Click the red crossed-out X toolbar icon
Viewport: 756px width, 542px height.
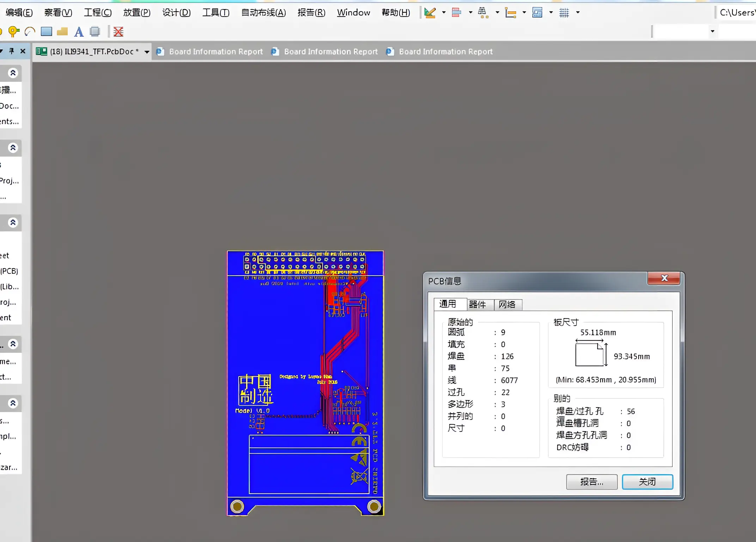pyautogui.click(x=118, y=32)
